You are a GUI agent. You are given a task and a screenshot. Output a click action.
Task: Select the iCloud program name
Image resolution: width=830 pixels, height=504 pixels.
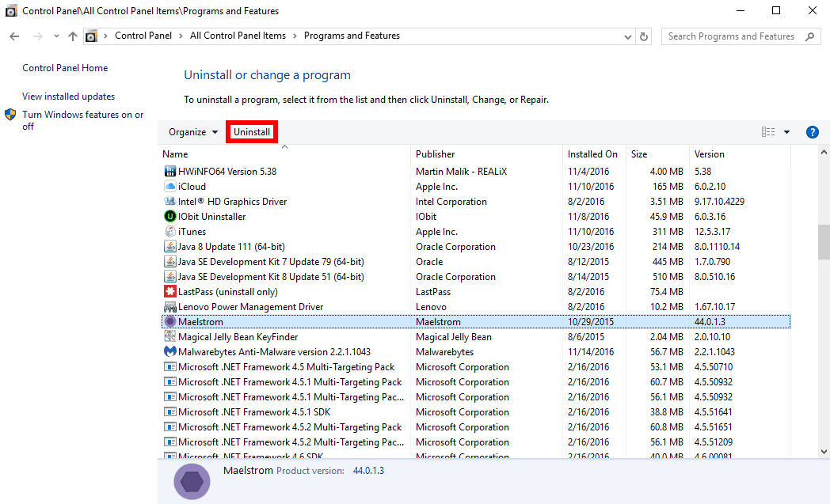coord(192,186)
